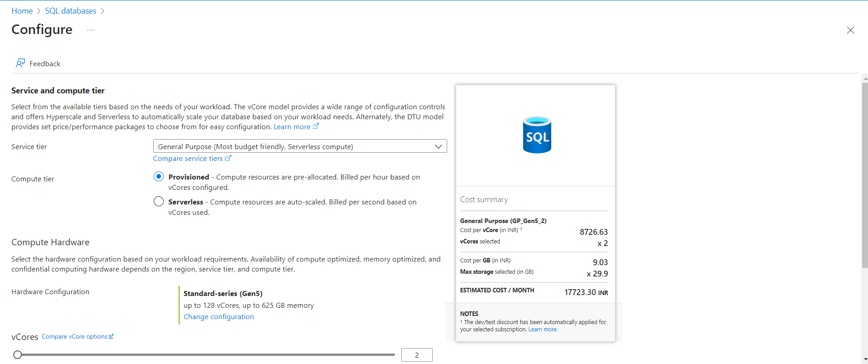Open Compare vCore options link

click(74, 336)
